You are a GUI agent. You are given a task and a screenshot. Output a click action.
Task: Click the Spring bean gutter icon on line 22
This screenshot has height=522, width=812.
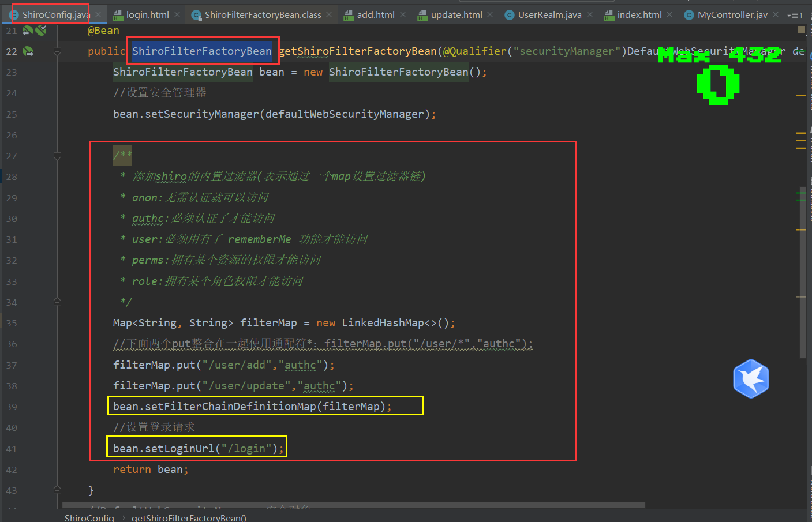point(28,51)
